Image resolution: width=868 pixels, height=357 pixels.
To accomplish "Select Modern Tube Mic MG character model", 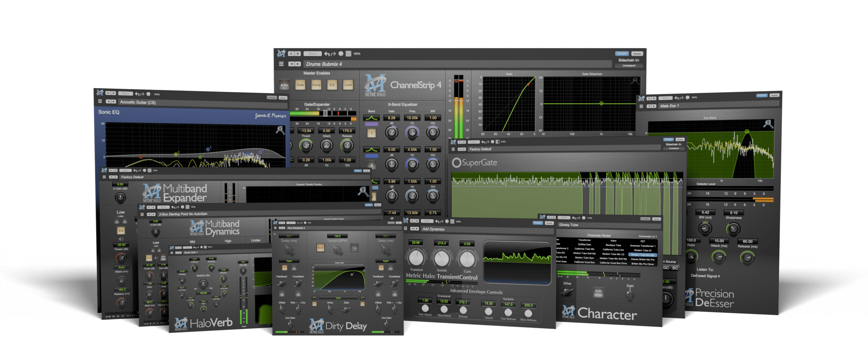I will (x=643, y=255).
